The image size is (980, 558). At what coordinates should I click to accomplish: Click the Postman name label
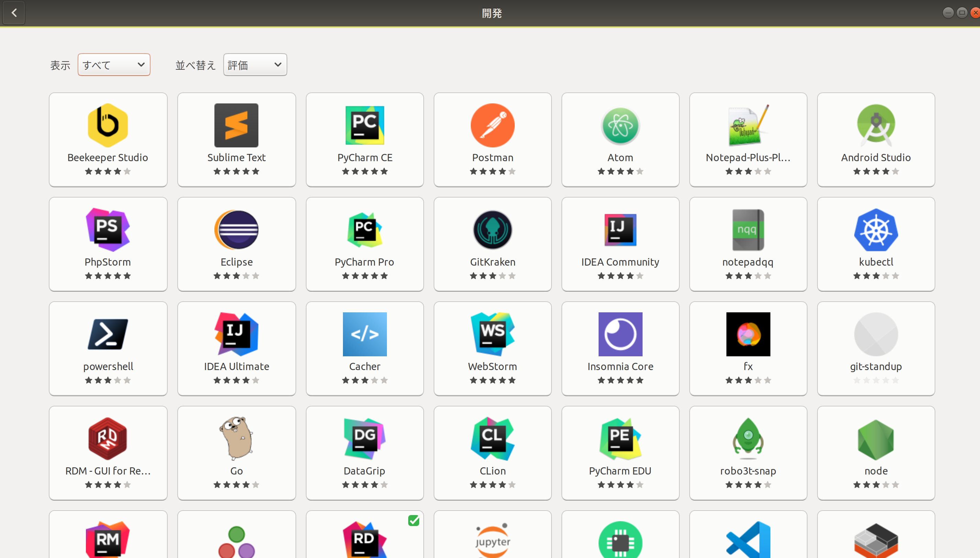pos(492,157)
